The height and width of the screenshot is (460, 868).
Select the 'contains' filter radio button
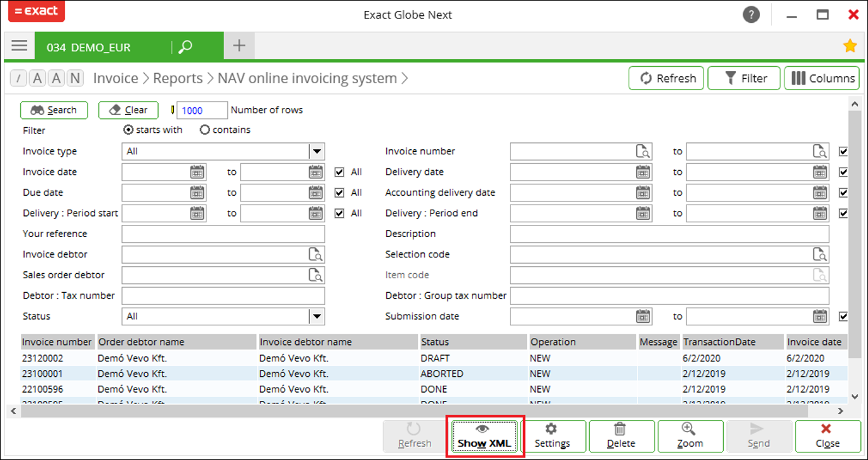click(204, 130)
